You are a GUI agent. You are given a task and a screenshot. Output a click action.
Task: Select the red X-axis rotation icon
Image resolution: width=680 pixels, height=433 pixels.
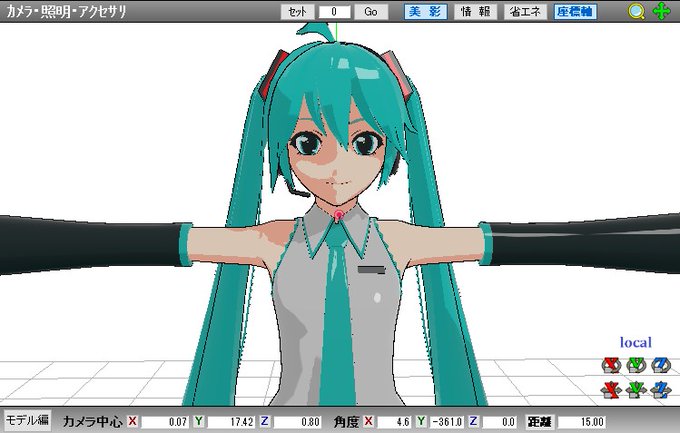click(611, 365)
